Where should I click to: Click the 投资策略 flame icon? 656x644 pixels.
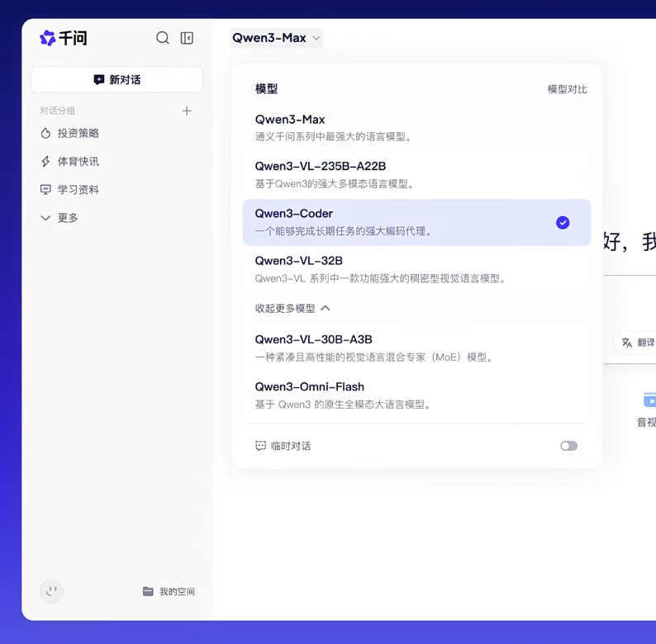(45, 134)
